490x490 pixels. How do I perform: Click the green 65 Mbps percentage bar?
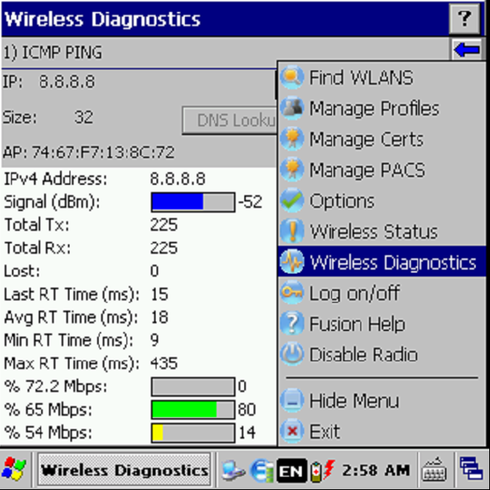(x=193, y=410)
